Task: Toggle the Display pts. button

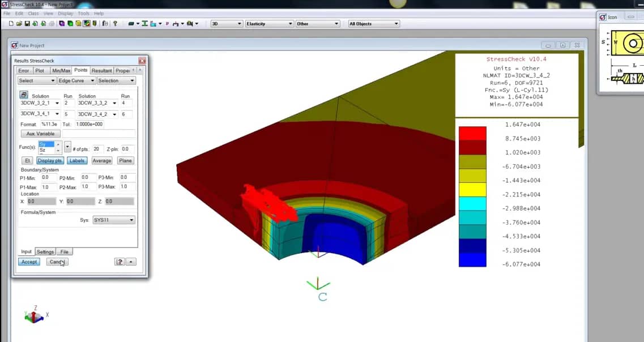Action: 50,161
